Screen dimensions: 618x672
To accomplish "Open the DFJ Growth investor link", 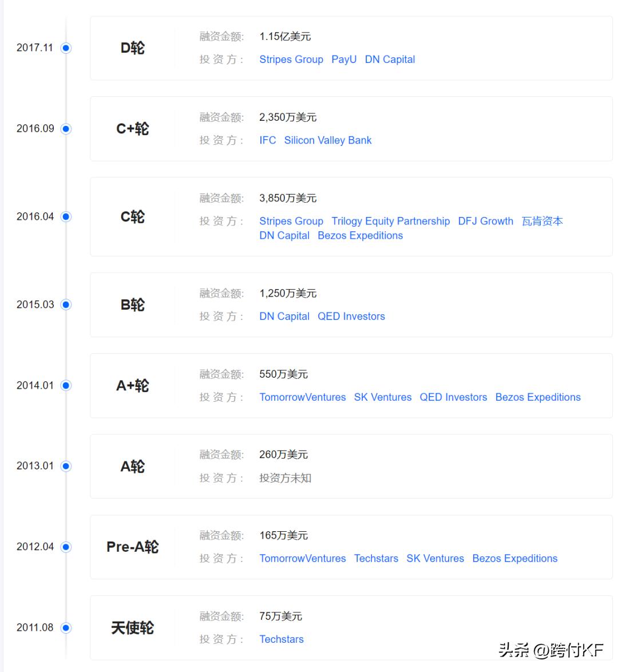I will tap(485, 221).
